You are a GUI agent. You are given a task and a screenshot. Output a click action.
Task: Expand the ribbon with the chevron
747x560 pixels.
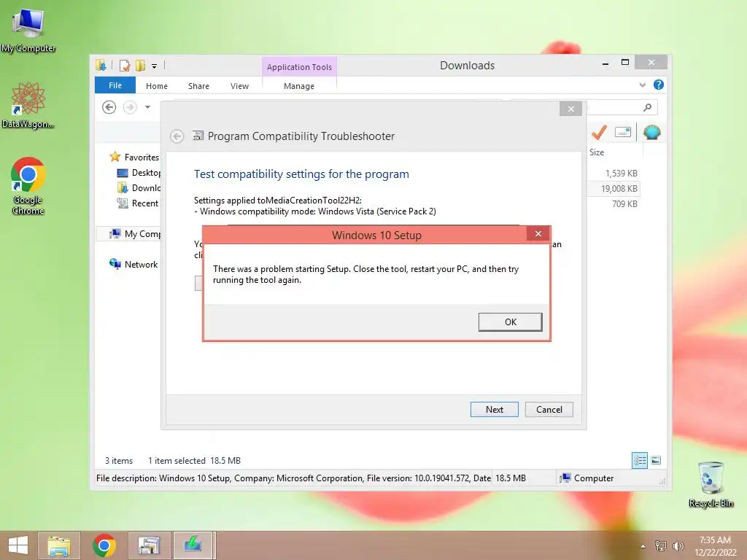[642, 85]
